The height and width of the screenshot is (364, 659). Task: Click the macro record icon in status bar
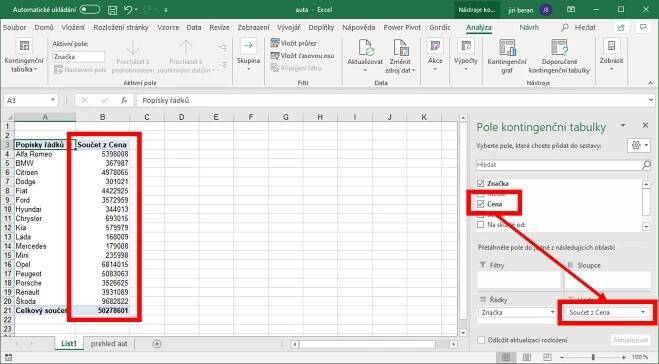[x=8, y=357]
